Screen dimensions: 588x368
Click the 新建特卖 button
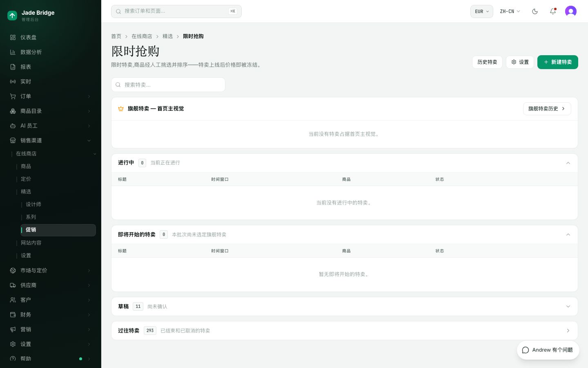pos(558,62)
